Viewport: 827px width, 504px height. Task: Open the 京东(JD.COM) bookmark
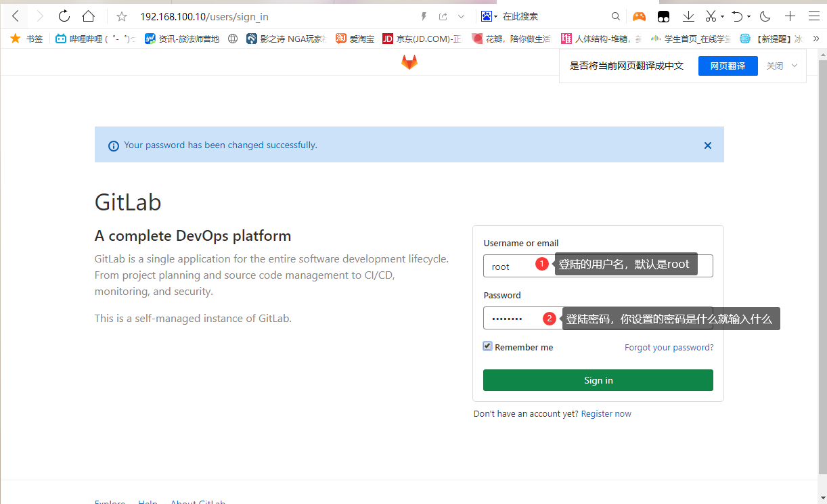pyautogui.click(x=422, y=39)
